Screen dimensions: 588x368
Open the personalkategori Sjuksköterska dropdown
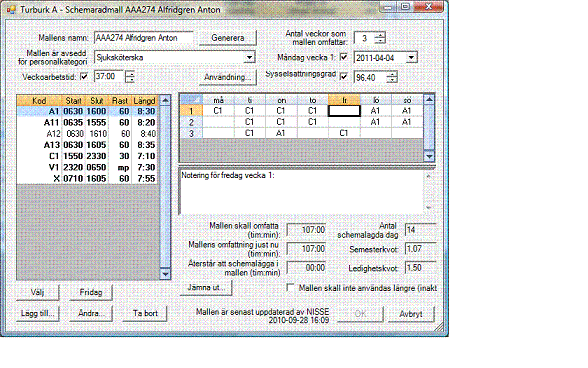[249, 57]
